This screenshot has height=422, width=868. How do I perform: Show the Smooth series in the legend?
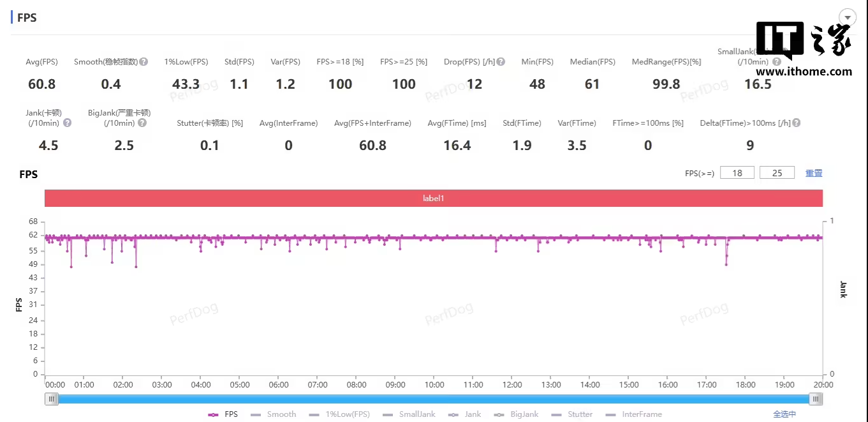coord(274,414)
